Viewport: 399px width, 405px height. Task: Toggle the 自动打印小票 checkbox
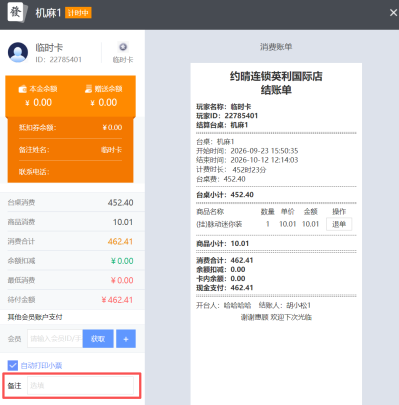click(x=13, y=365)
